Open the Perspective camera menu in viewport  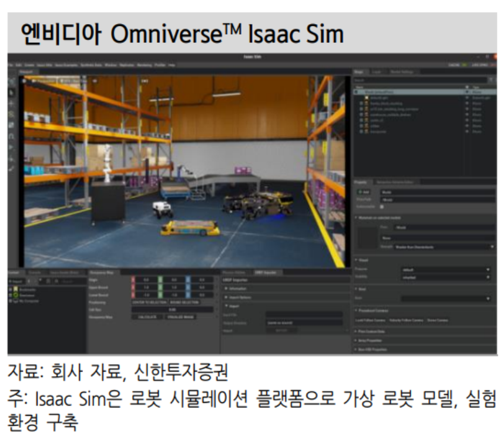pos(44,81)
